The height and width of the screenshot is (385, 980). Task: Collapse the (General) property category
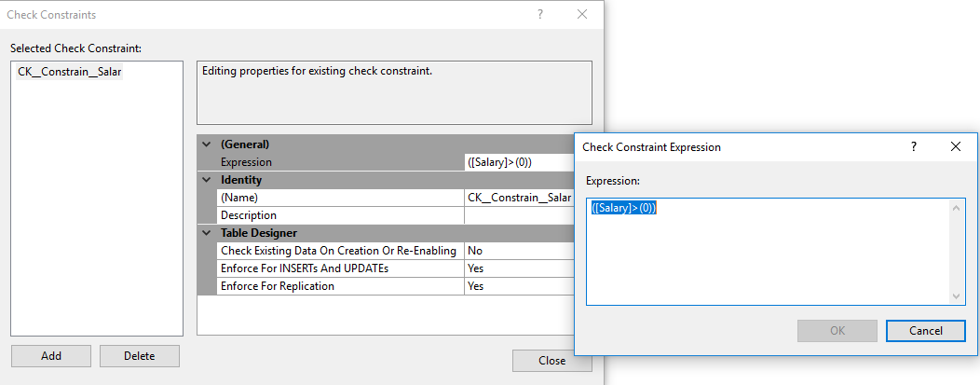tap(206, 144)
